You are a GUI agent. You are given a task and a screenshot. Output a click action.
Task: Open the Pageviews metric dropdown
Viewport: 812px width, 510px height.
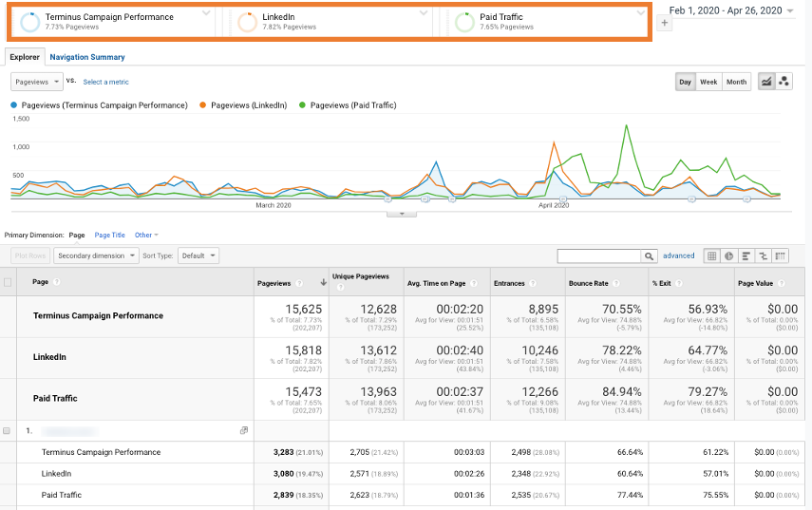point(37,82)
